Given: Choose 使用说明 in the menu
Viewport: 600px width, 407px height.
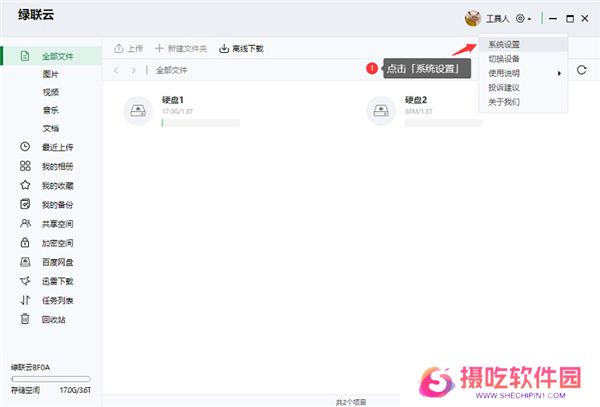Looking at the screenshot, I should [x=523, y=73].
